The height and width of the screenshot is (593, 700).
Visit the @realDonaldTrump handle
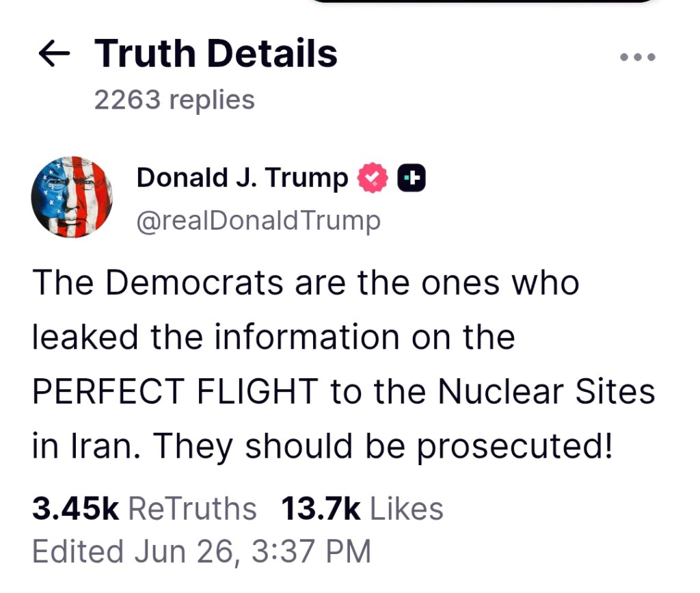click(258, 220)
